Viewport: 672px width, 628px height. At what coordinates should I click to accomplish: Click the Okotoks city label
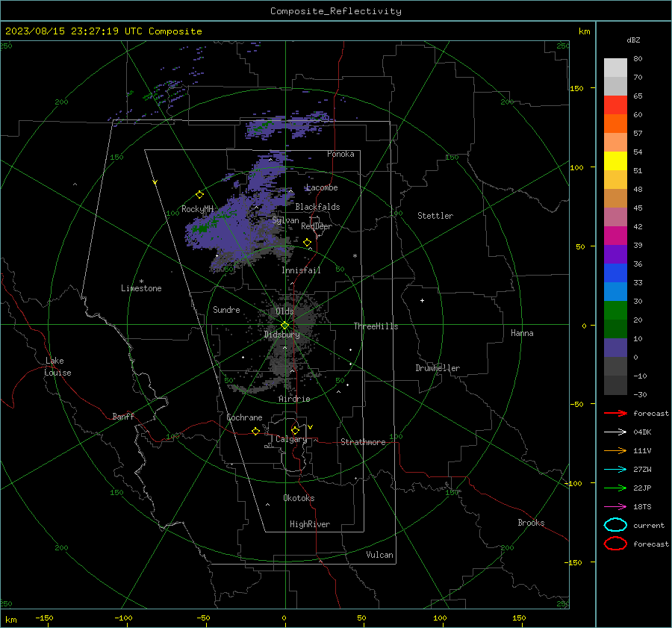pyautogui.click(x=299, y=498)
